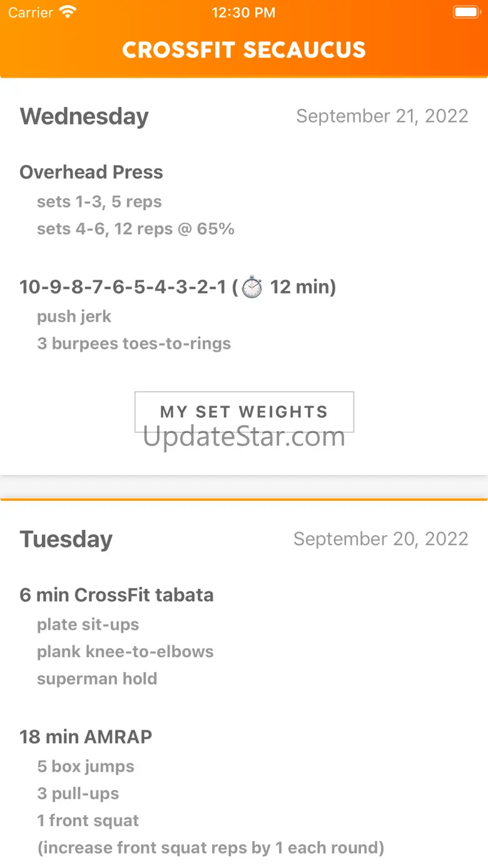This screenshot has height=868, width=488.
Task: Tap the 10-9-8-7-6-5-4-3-2-1 workout heading
Action: pos(122,287)
